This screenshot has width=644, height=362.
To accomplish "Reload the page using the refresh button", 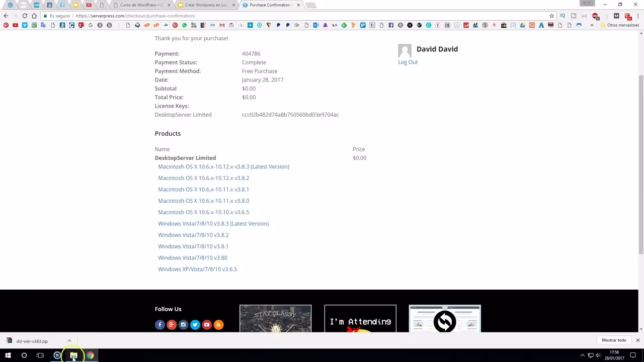I will pos(25,16).
